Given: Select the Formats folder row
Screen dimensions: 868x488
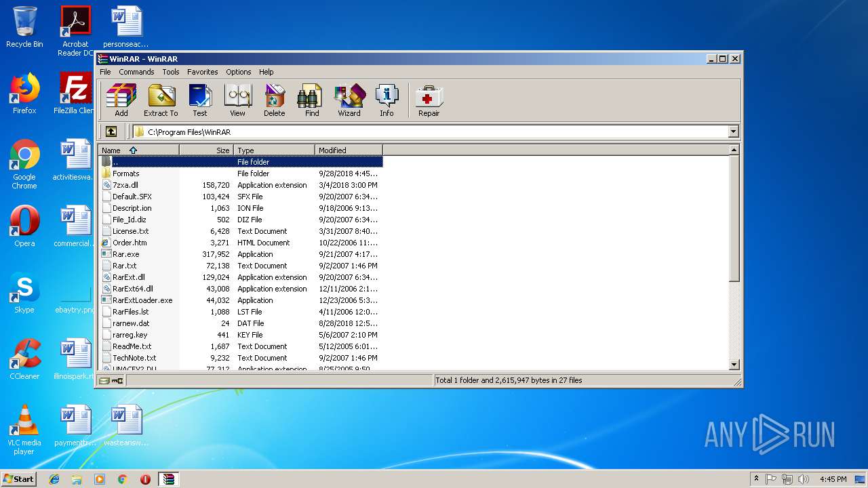Looking at the screenshot, I should 241,174.
